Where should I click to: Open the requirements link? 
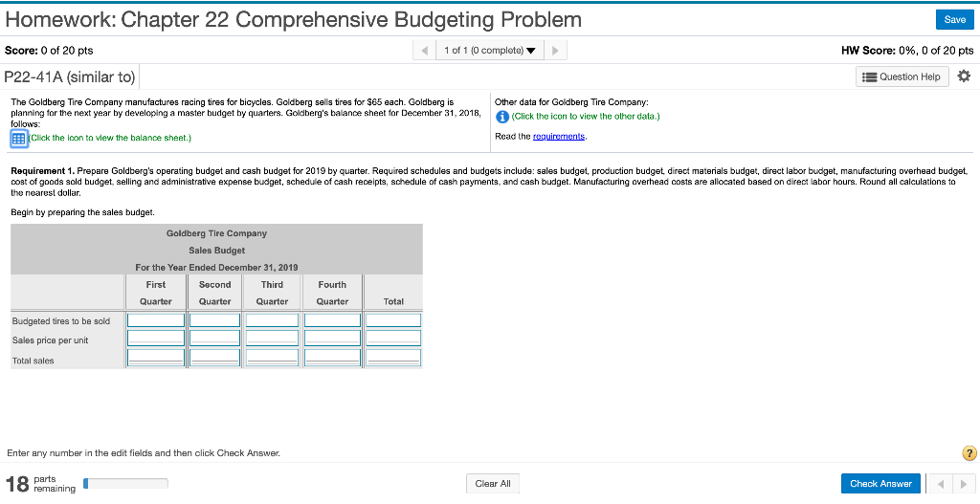click(x=559, y=136)
